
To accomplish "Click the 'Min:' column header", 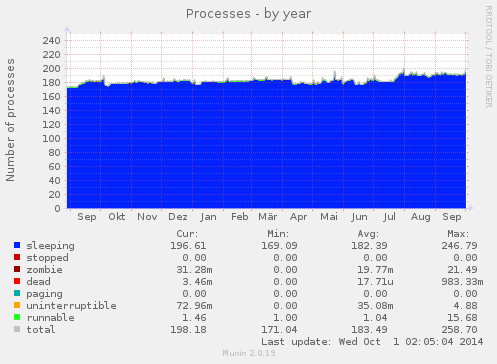I will (x=278, y=234).
